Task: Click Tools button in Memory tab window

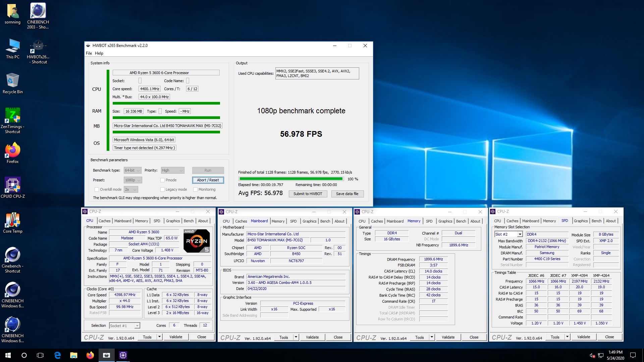Action: (419, 337)
